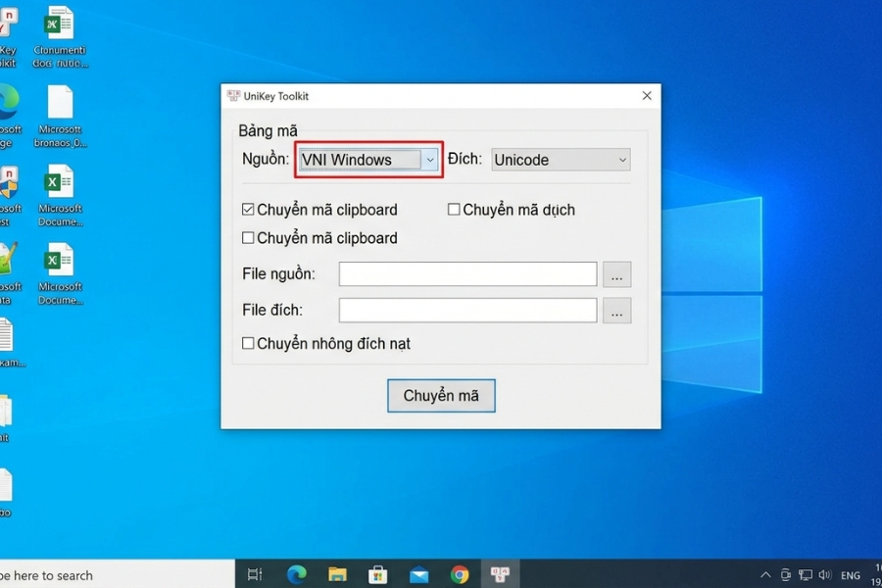Viewport: 882px width, 588px height.
Task: Open Microsoft Store from the taskbar
Action: (377, 574)
